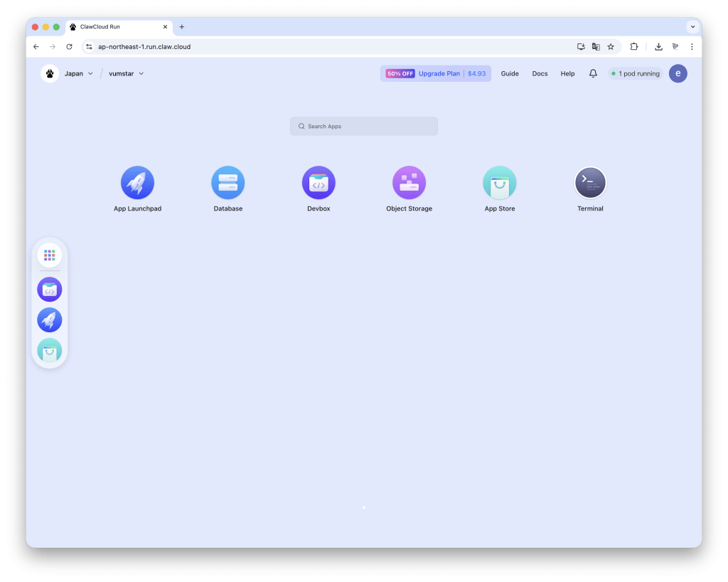Image resolution: width=728 pixels, height=582 pixels.
Task: Click the Upgrade Plan button
Action: pos(436,73)
